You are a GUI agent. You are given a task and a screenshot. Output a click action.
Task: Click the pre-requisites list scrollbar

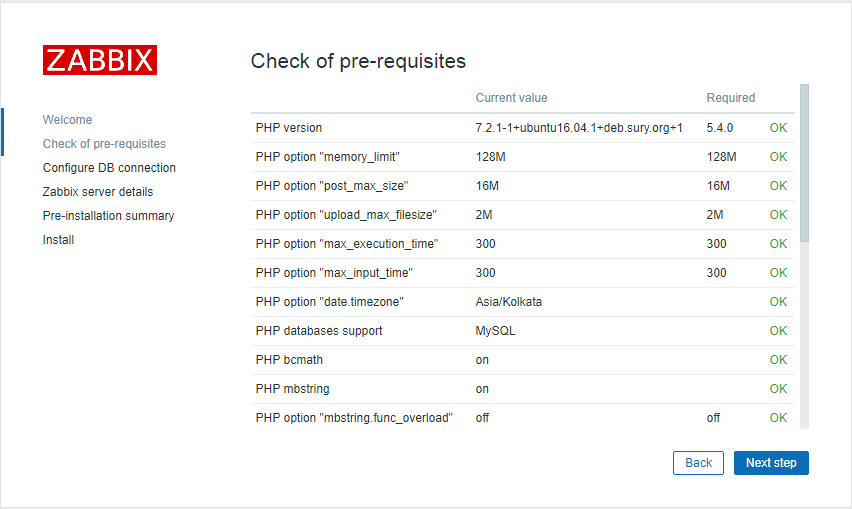pyautogui.click(x=804, y=160)
